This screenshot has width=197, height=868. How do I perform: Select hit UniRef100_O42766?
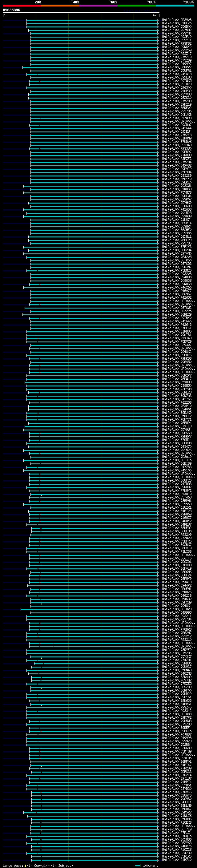(177, 399)
